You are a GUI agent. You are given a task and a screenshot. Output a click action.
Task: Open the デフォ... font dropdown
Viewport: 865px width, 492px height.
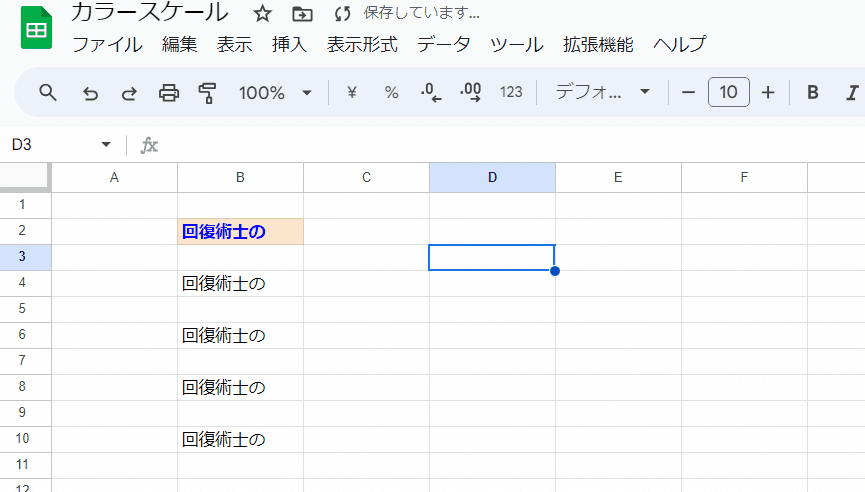tap(602, 92)
